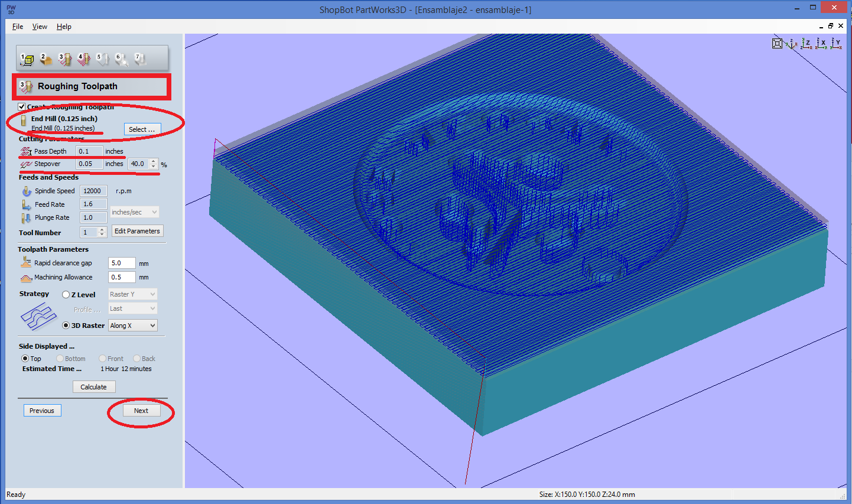Click the Ready status text
Viewport: 852px width, 504px height.
pyautogui.click(x=16, y=495)
